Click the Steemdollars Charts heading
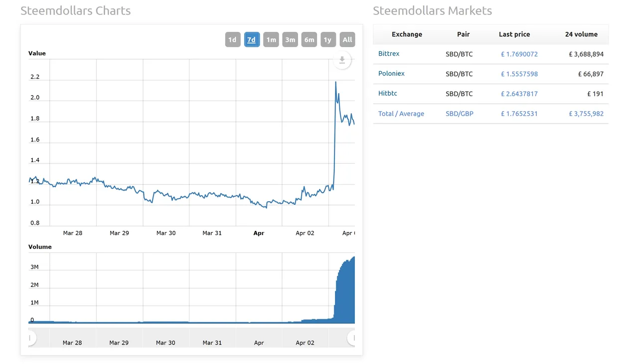The height and width of the screenshot is (364, 638). click(76, 10)
